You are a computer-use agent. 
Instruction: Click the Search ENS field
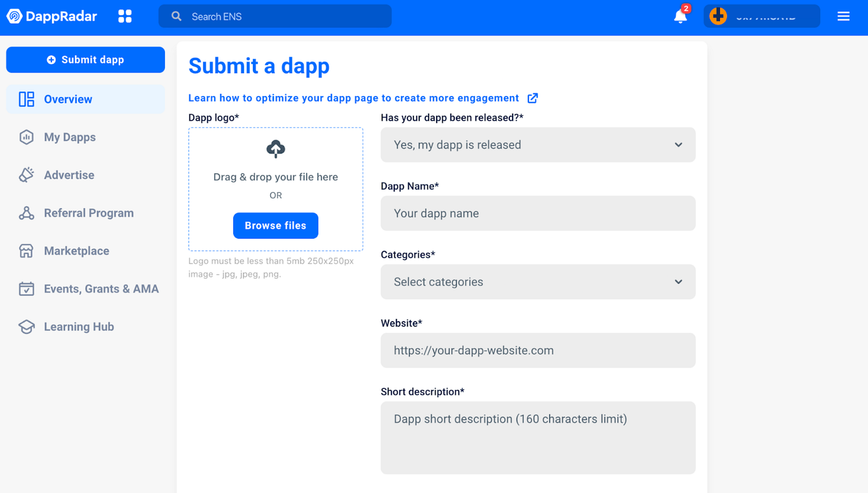click(275, 16)
